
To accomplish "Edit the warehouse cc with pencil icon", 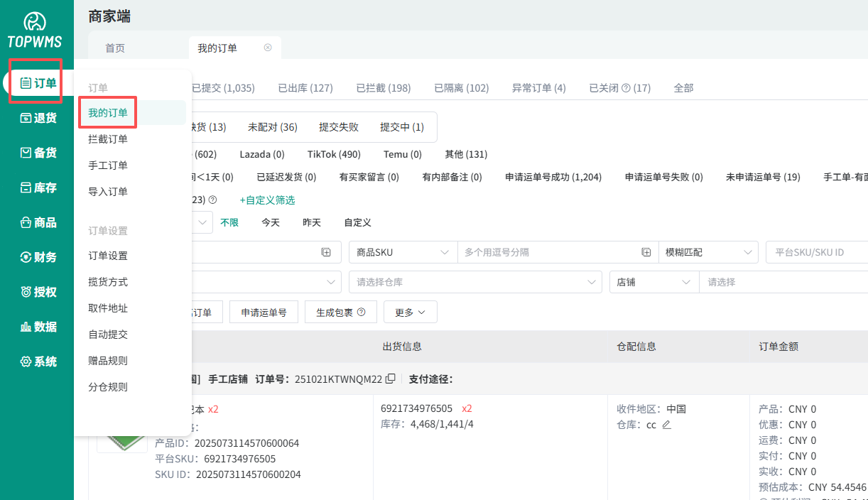I will coord(666,425).
